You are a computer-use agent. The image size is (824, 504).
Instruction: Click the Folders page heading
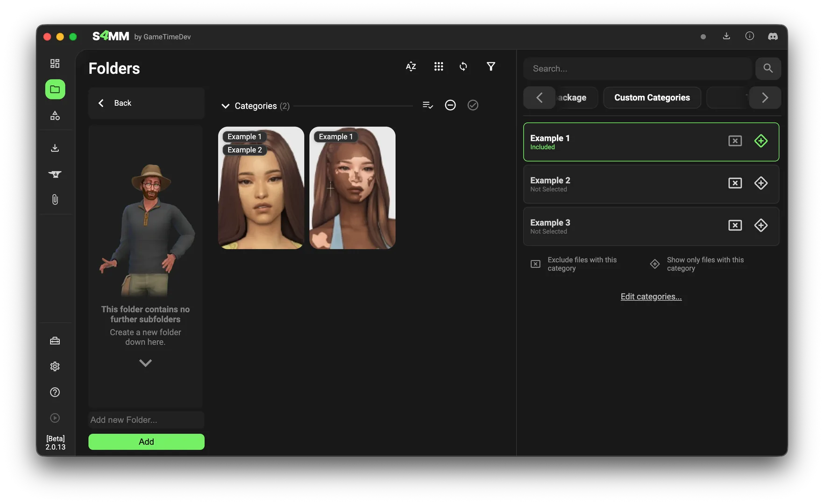pyautogui.click(x=114, y=69)
